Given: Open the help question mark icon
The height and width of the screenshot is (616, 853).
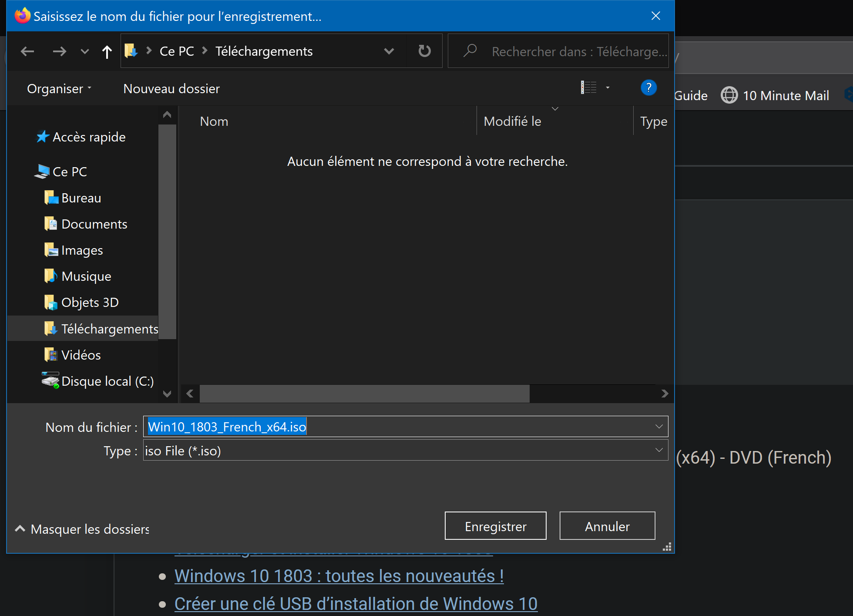Looking at the screenshot, I should pos(648,88).
